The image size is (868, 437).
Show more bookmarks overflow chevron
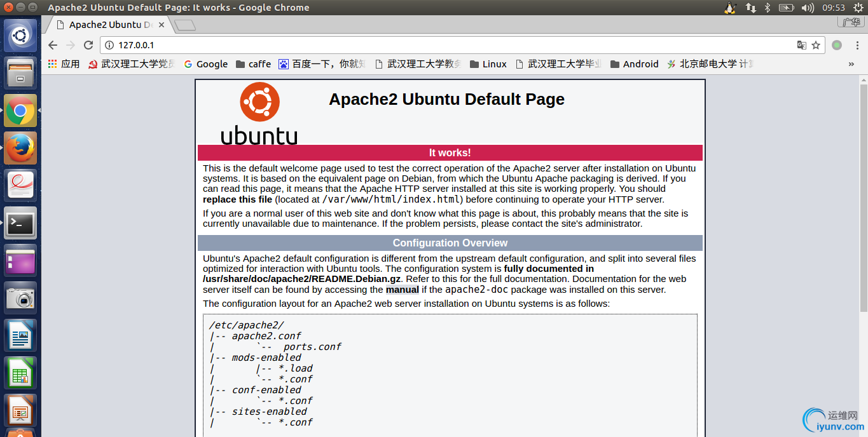(x=851, y=64)
